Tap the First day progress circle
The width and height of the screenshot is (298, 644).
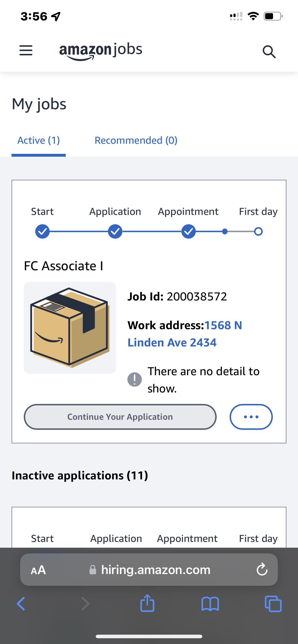click(x=258, y=231)
